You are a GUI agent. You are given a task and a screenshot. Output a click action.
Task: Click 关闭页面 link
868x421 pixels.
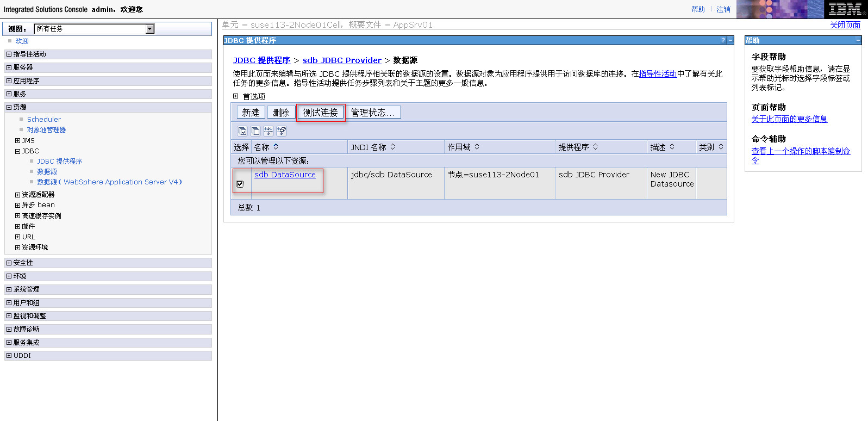point(845,25)
